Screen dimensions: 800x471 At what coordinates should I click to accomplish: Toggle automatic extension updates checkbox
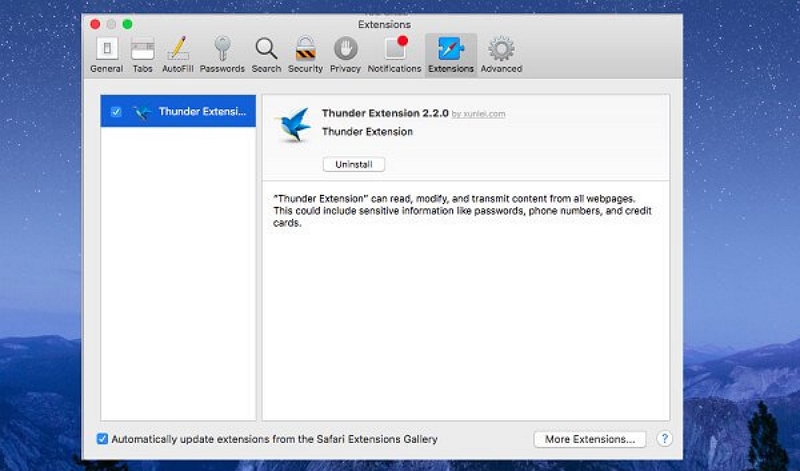[x=102, y=439]
